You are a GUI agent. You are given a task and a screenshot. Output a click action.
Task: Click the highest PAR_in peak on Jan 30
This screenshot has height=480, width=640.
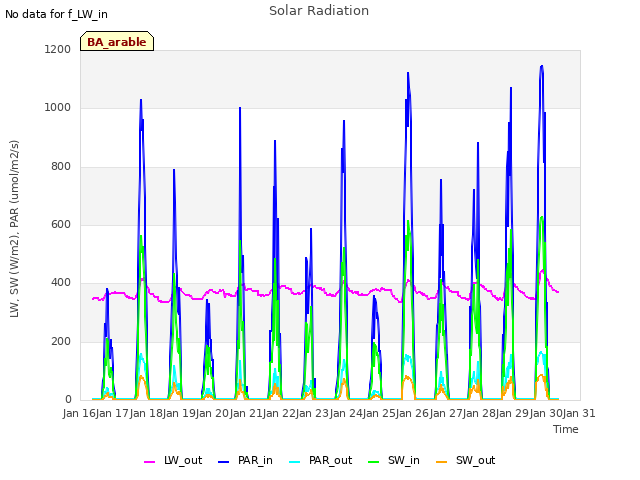(542, 66)
